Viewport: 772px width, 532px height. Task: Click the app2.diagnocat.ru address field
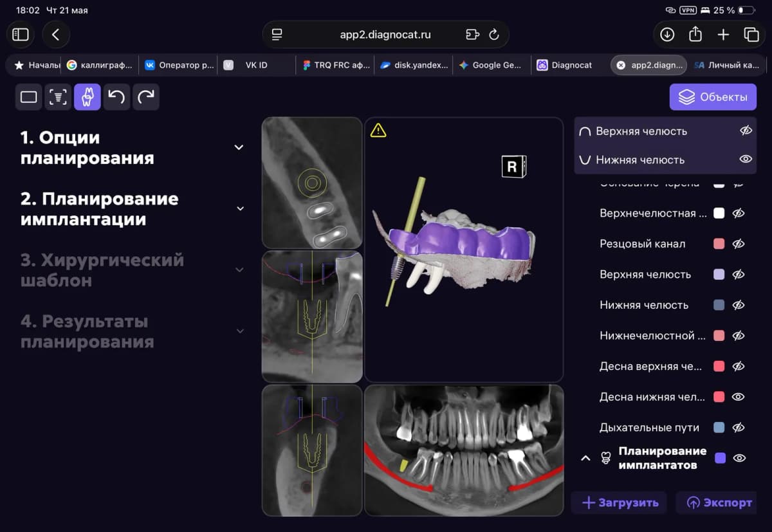pos(385,35)
